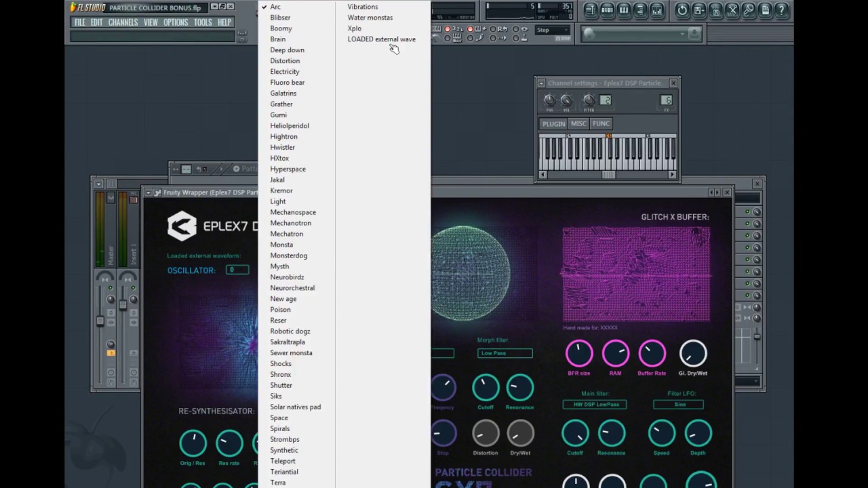The width and height of the screenshot is (868, 488).
Task: Open the Step snap dropdown
Action: (x=553, y=30)
